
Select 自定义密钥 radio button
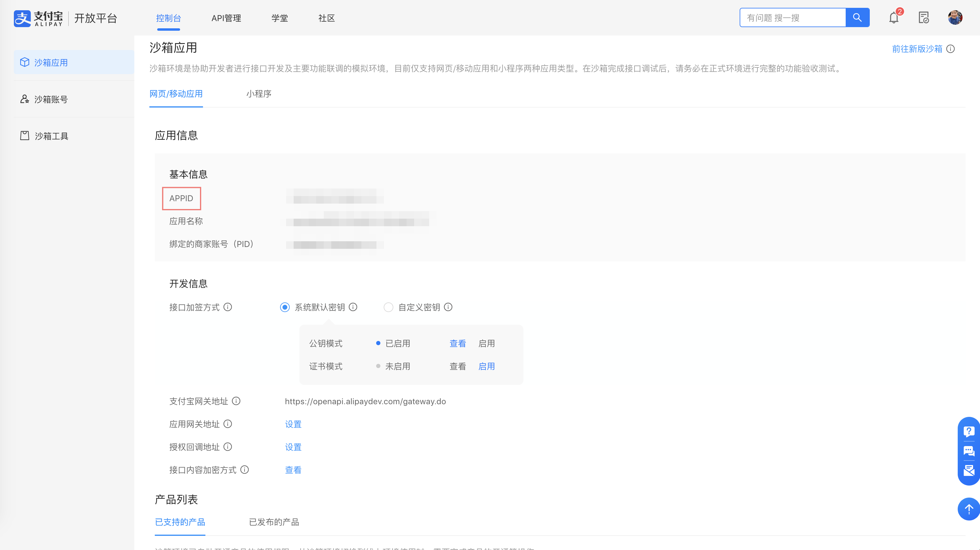click(x=388, y=307)
